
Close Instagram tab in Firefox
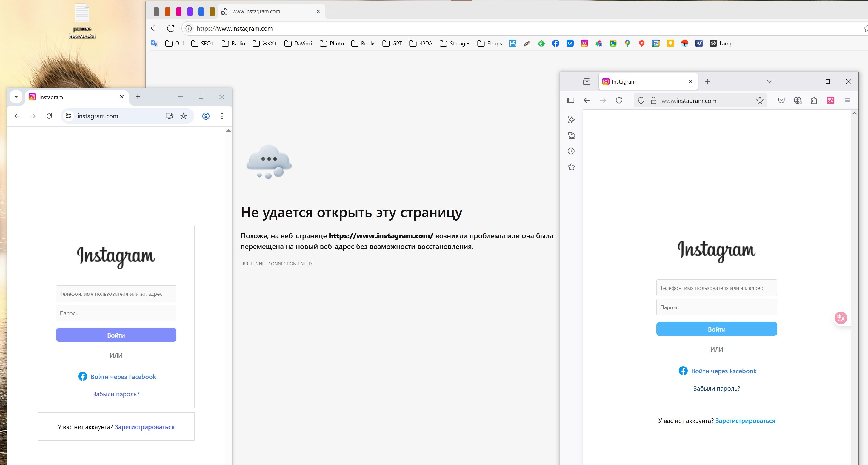pyautogui.click(x=690, y=81)
